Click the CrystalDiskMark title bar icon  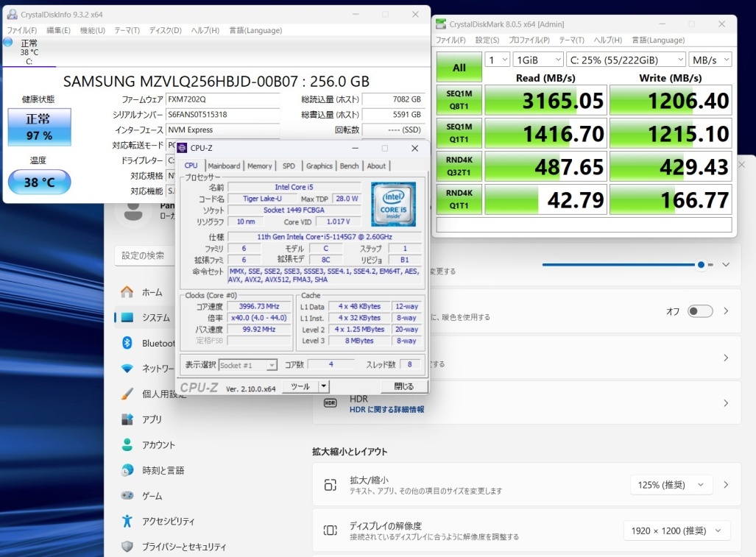point(440,24)
